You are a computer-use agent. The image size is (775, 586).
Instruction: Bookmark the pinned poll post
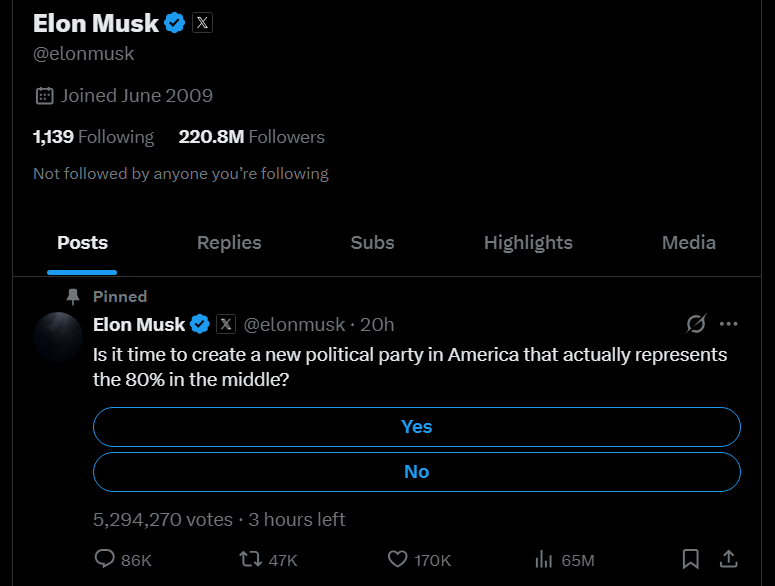pyautogui.click(x=690, y=559)
